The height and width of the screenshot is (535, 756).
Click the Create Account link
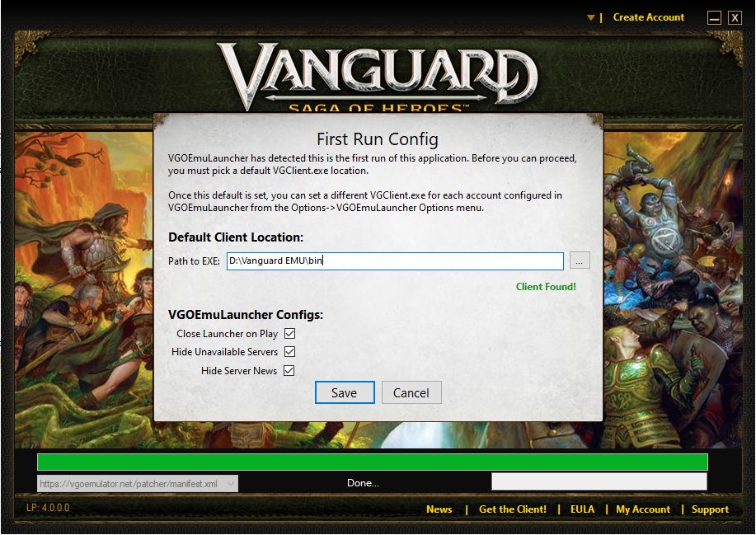coord(649,17)
